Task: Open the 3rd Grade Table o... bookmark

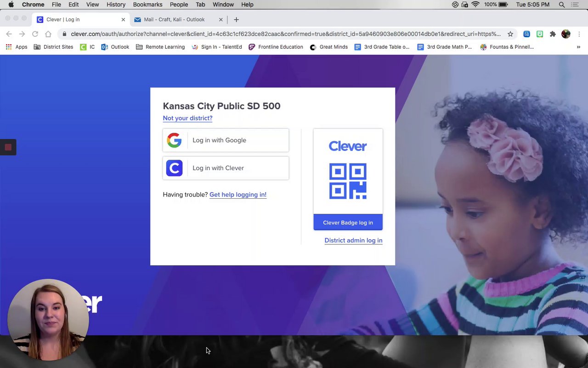Action: tap(382, 47)
